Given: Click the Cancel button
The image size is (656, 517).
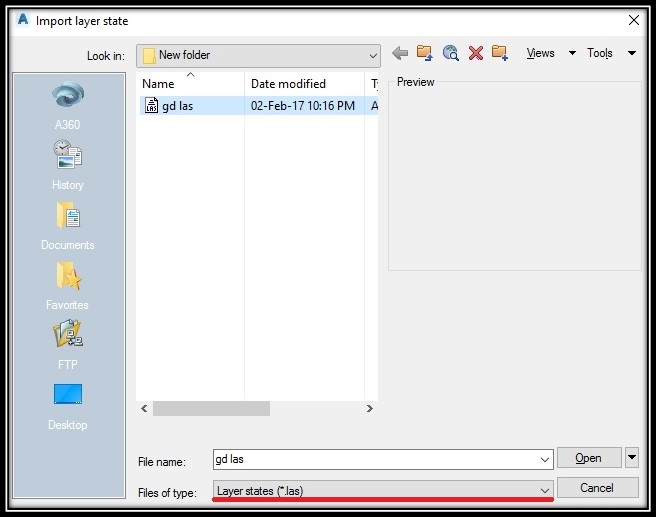Looking at the screenshot, I should pyautogui.click(x=597, y=488).
